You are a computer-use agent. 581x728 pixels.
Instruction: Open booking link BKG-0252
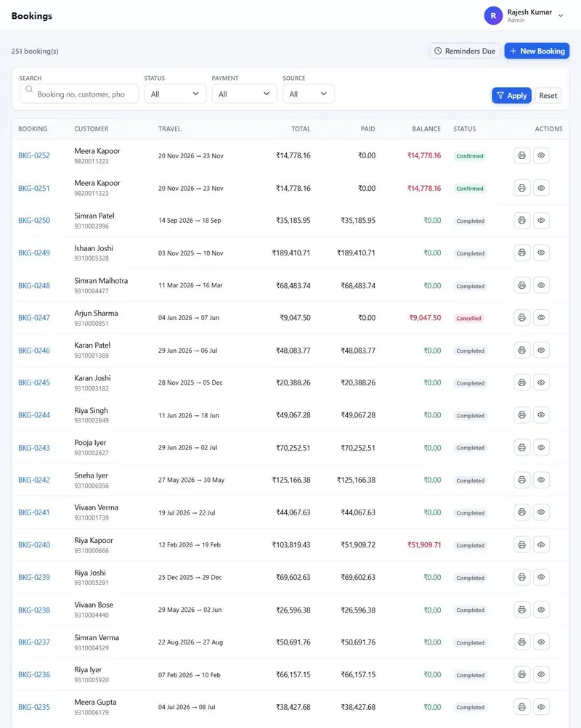34,155
